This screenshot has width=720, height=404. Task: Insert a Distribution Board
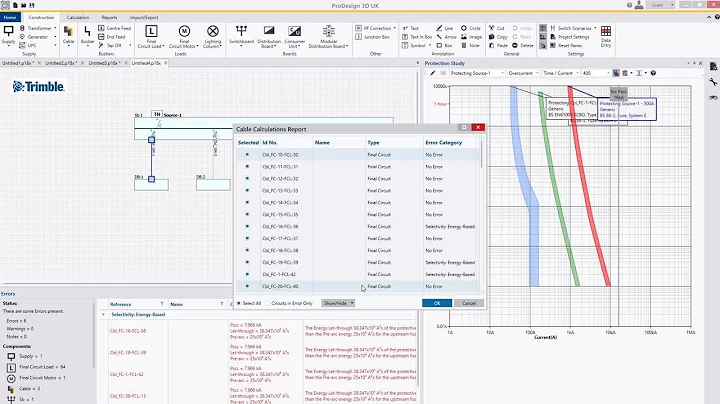pos(269,37)
